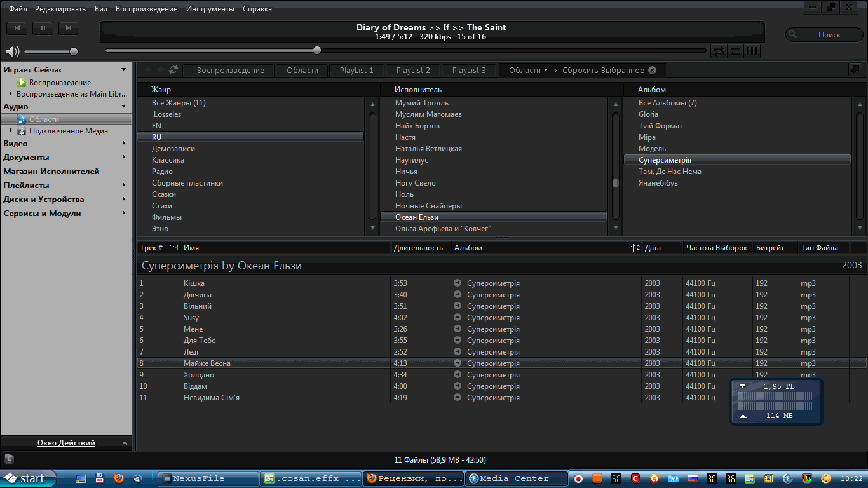Go back with the navigation back arrow
This screenshot has height=488, width=868.
pyautogui.click(x=149, y=70)
